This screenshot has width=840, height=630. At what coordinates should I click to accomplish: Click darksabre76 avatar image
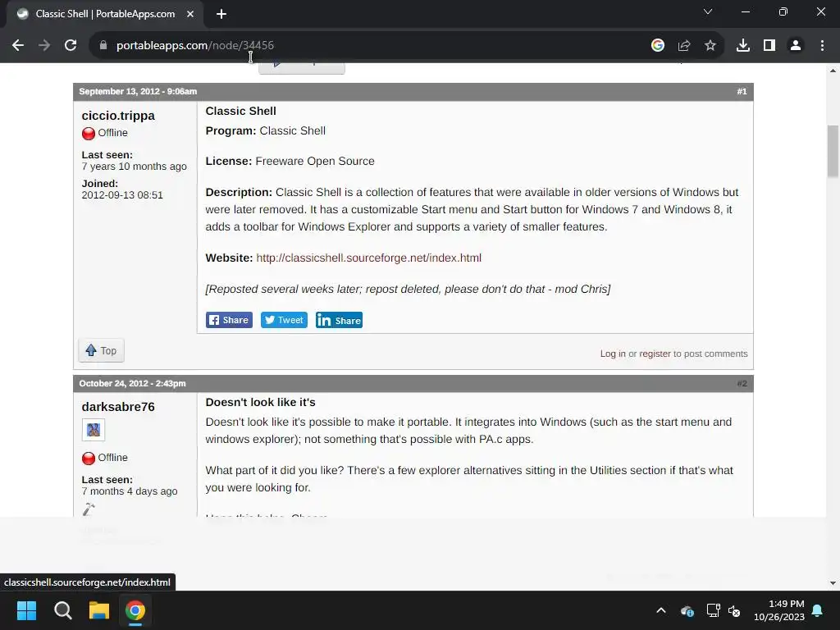click(x=94, y=430)
